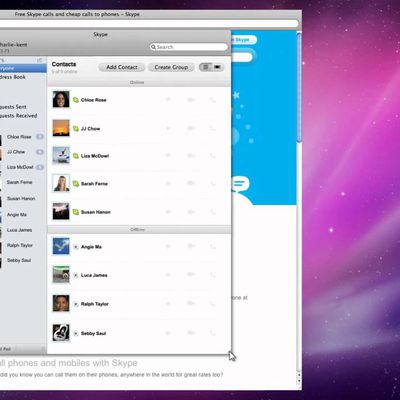Viewport: 400px width, 400px height.
Task: Click the rounded input field on the blue webpage
Action: pyautogui.click(x=242, y=57)
